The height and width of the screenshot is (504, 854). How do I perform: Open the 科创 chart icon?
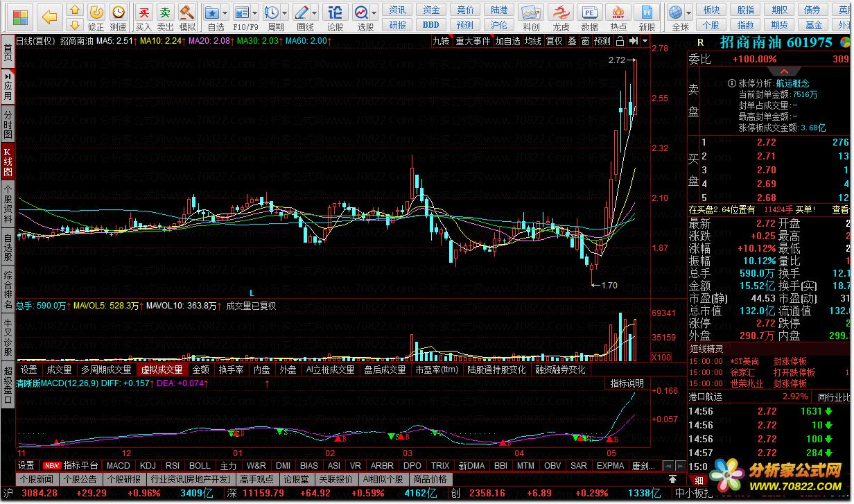[532, 17]
